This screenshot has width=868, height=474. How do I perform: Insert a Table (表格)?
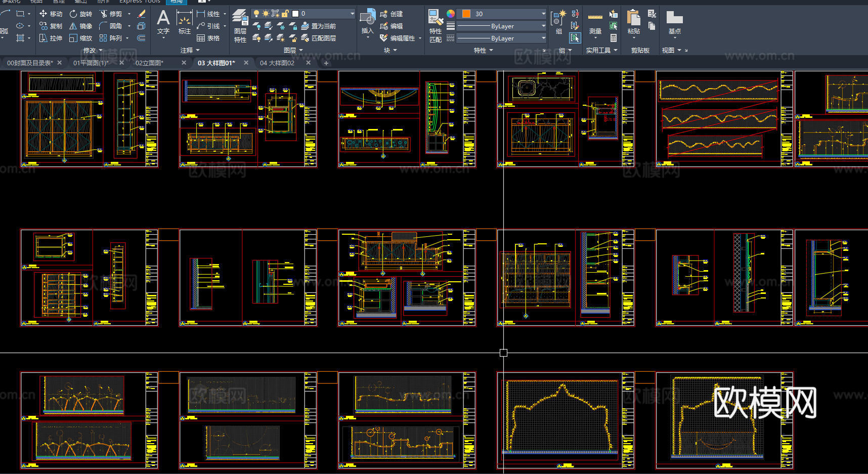(208, 38)
